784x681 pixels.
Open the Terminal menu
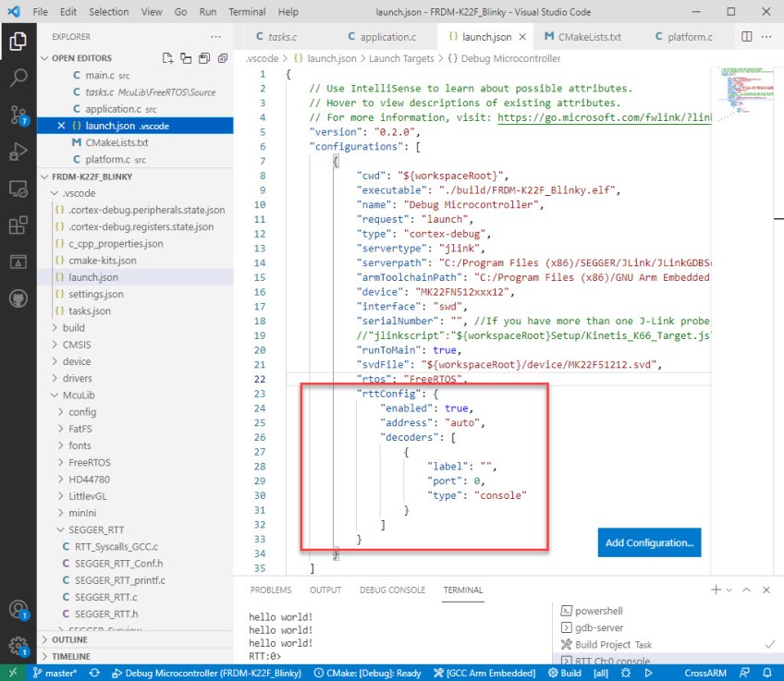pos(247,12)
